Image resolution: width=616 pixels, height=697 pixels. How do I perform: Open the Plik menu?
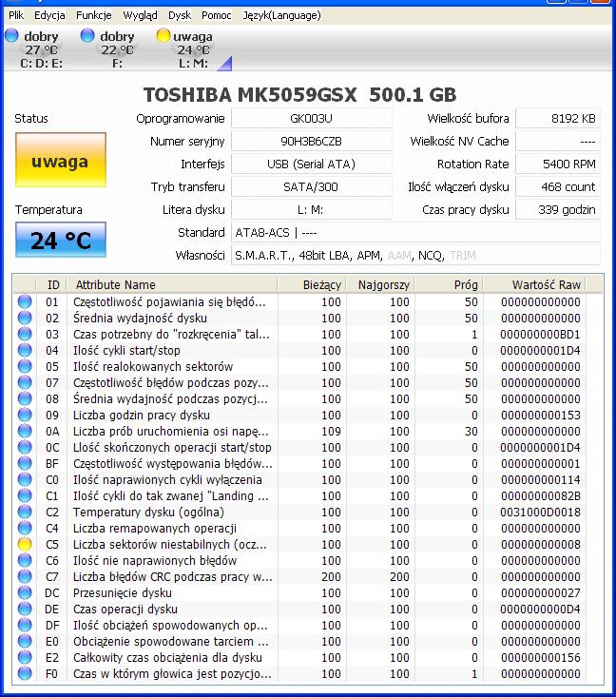click(x=16, y=15)
